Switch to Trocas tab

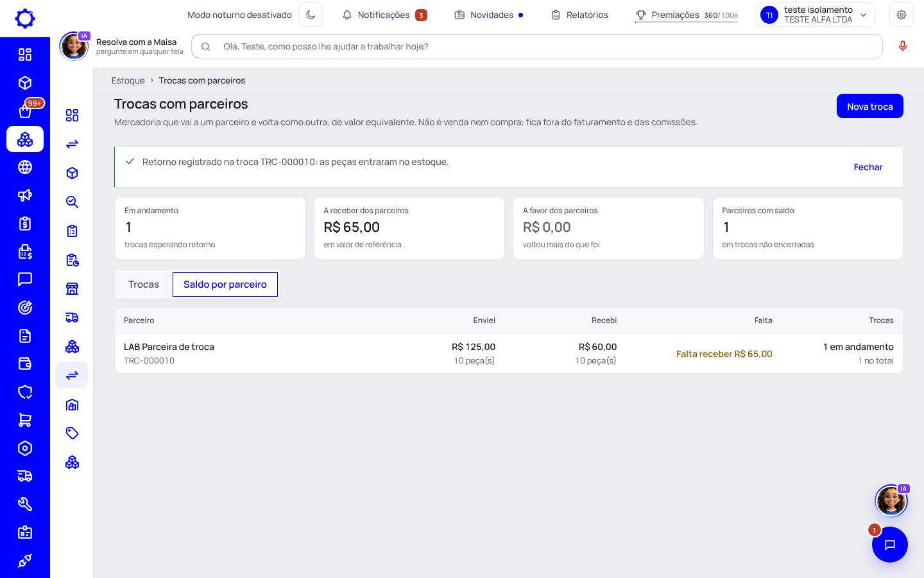pyautogui.click(x=144, y=285)
